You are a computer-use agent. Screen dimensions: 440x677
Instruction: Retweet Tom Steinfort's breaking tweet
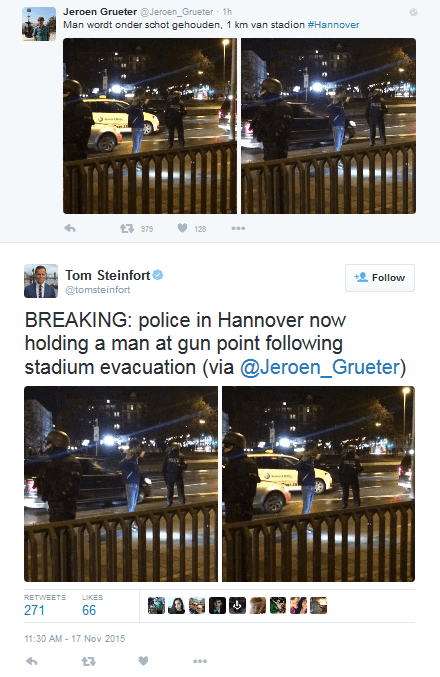(x=89, y=661)
